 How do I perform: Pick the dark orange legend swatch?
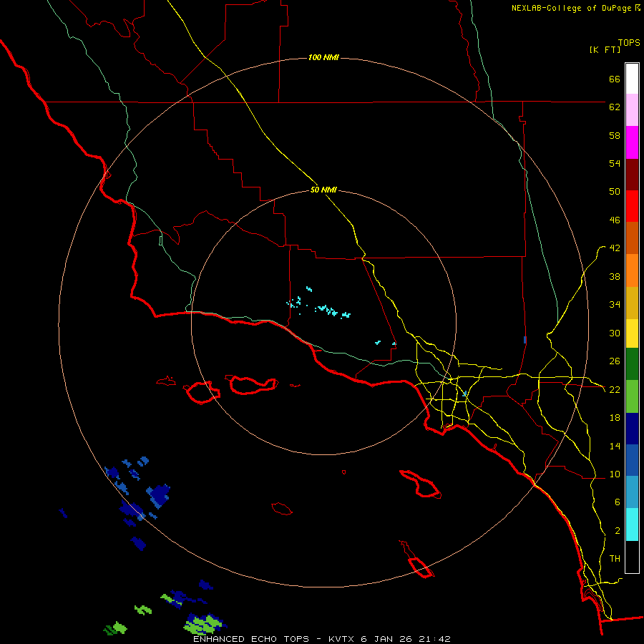click(x=632, y=238)
